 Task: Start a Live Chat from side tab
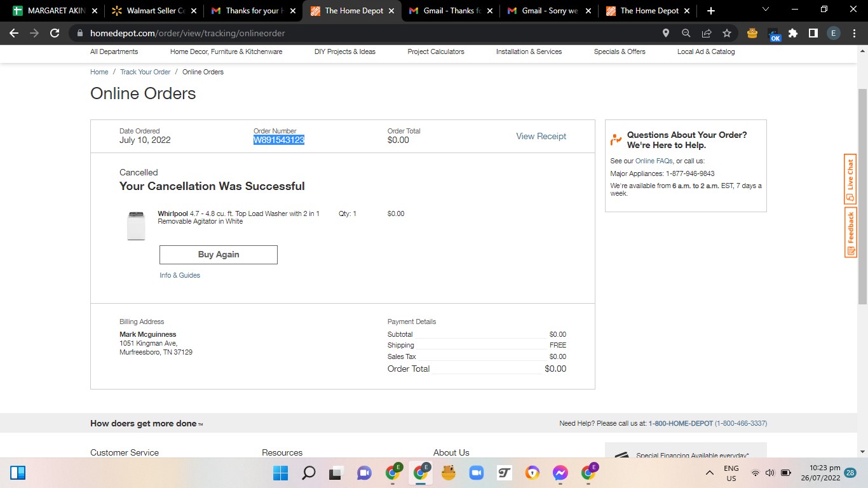(850, 179)
